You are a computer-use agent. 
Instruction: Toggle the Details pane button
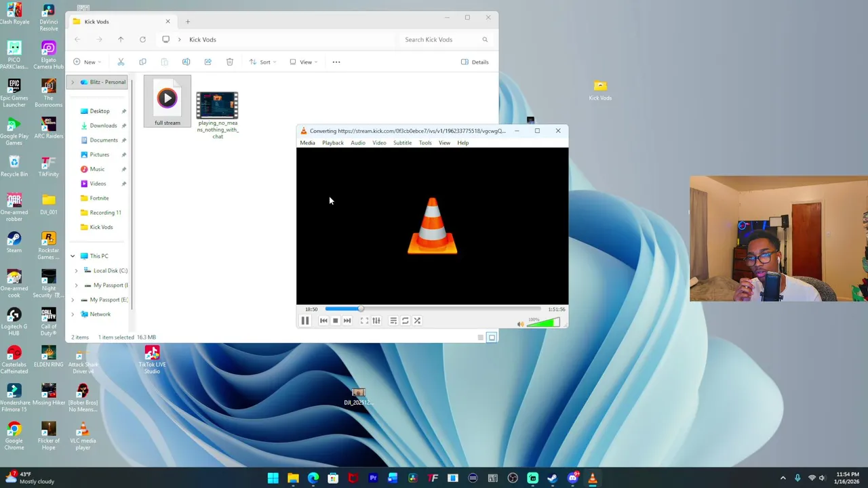475,62
